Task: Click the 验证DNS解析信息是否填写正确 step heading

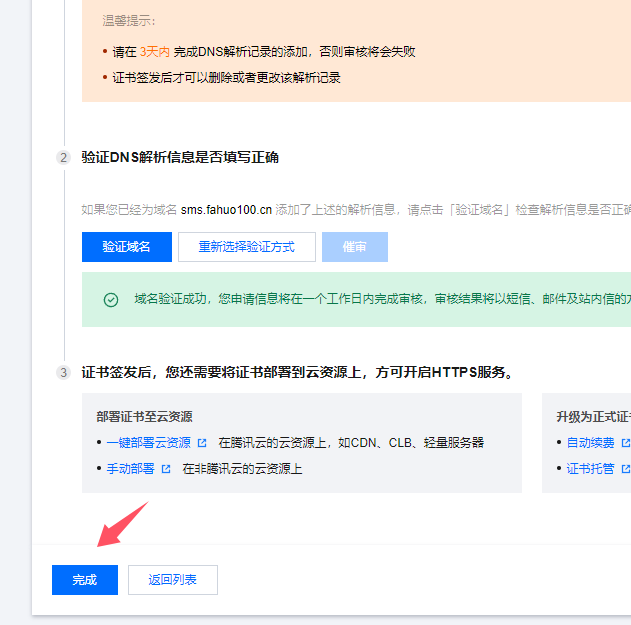Action: click(x=180, y=158)
